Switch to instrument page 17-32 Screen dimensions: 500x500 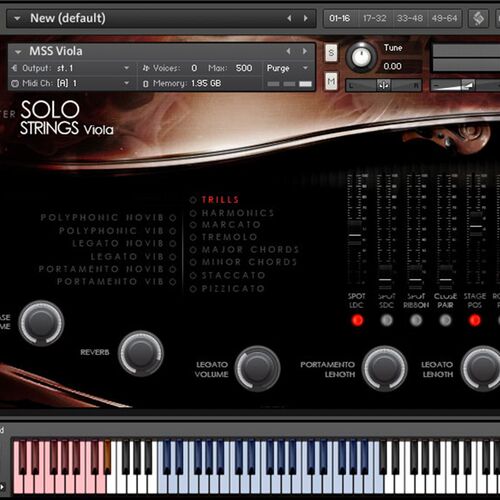pos(374,18)
